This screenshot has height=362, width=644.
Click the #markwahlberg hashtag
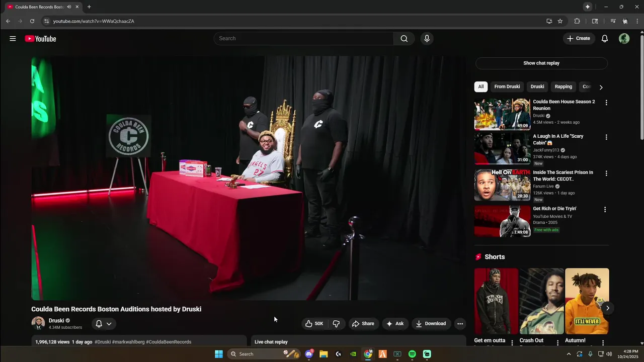(128, 342)
